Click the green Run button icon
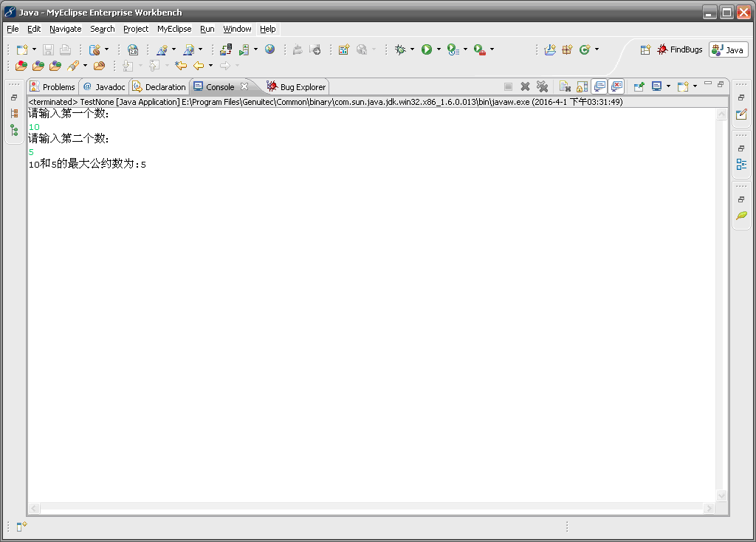Screen dimensions: 756x542 [x=427, y=49]
